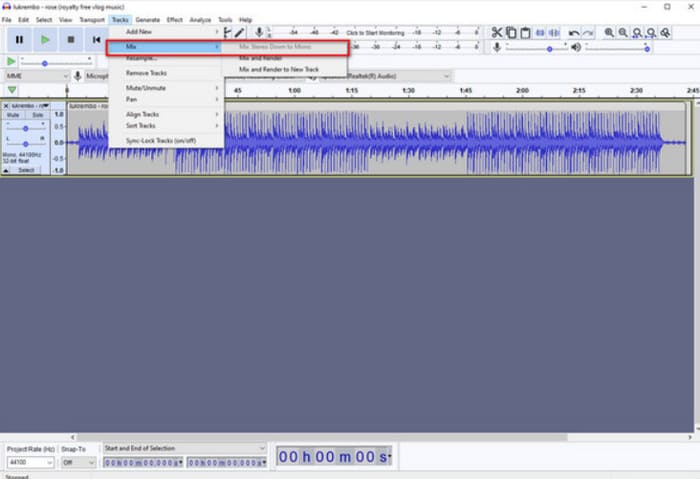Choose Remove Tracks from Tracks menu
This screenshot has width=700, height=479.
point(166,73)
